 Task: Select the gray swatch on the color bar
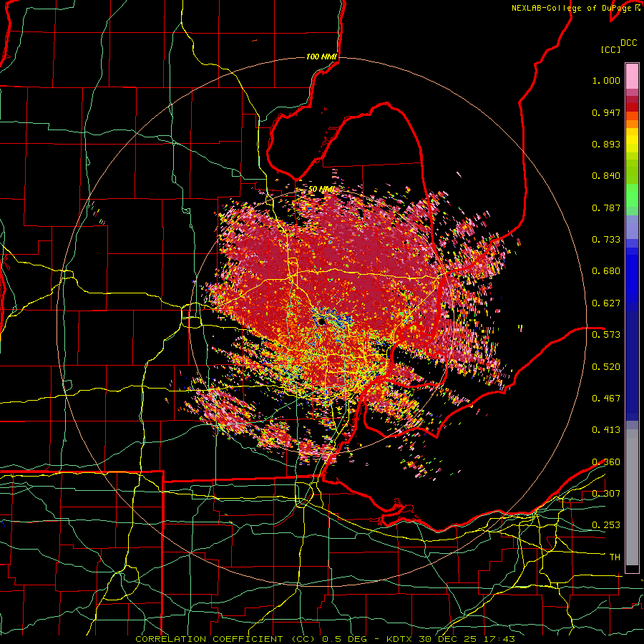pyautogui.click(x=632, y=497)
